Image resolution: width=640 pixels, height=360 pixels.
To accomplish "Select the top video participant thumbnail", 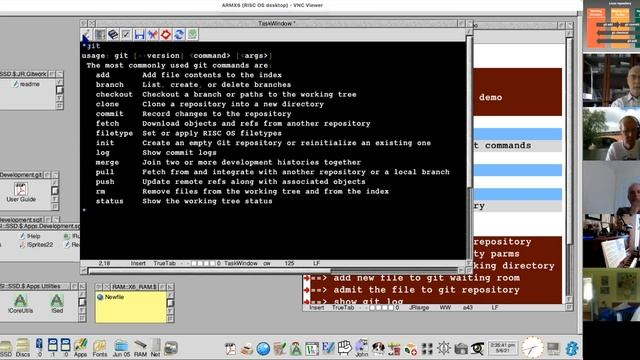I will click(x=611, y=80).
